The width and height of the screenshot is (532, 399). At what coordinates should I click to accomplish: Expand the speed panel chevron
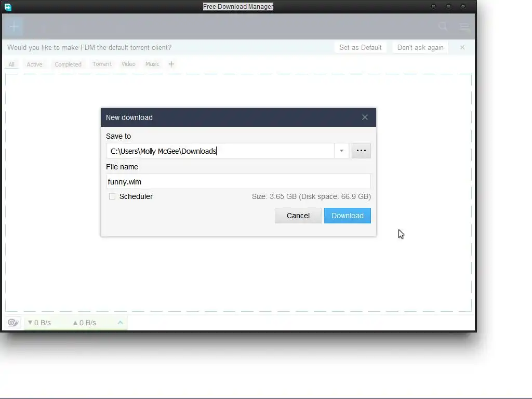(120, 323)
